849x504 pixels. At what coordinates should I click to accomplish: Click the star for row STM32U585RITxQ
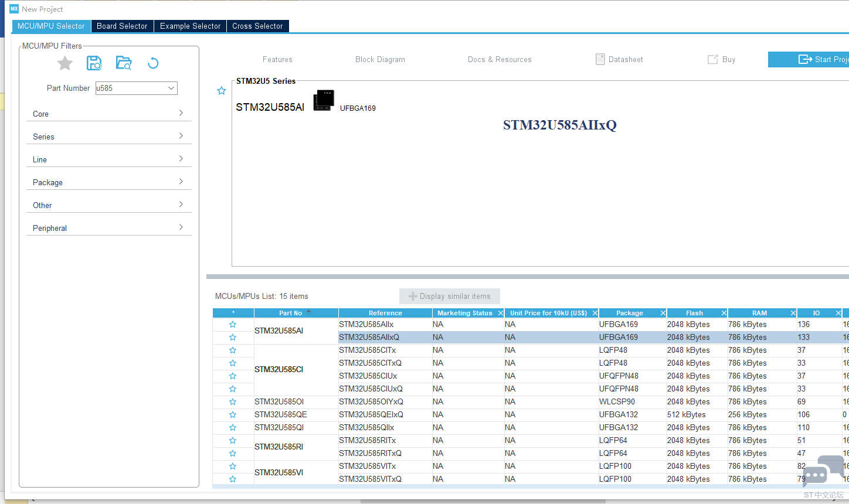click(233, 454)
